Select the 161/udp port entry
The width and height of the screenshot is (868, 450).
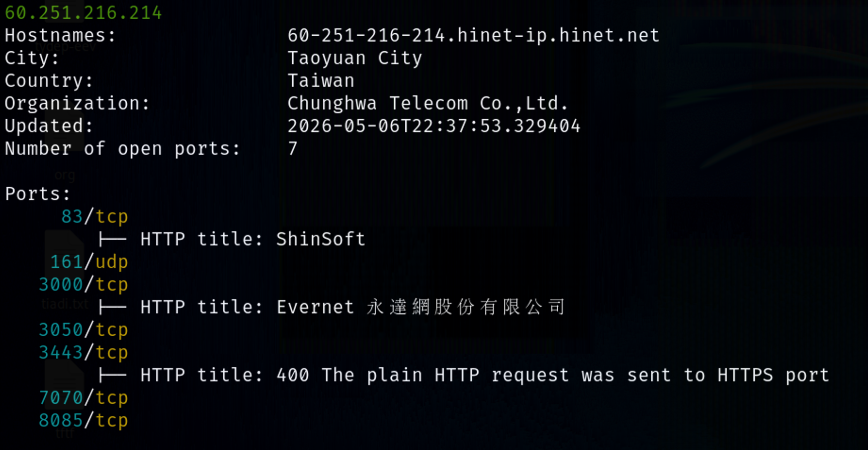coord(89,262)
